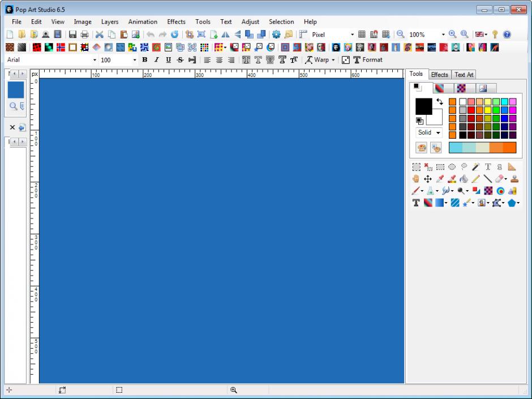Image resolution: width=532 pixels, height=399 pixels.
Task: Select the Eyedropper color picker tool
Action: (x=440, y=179)
